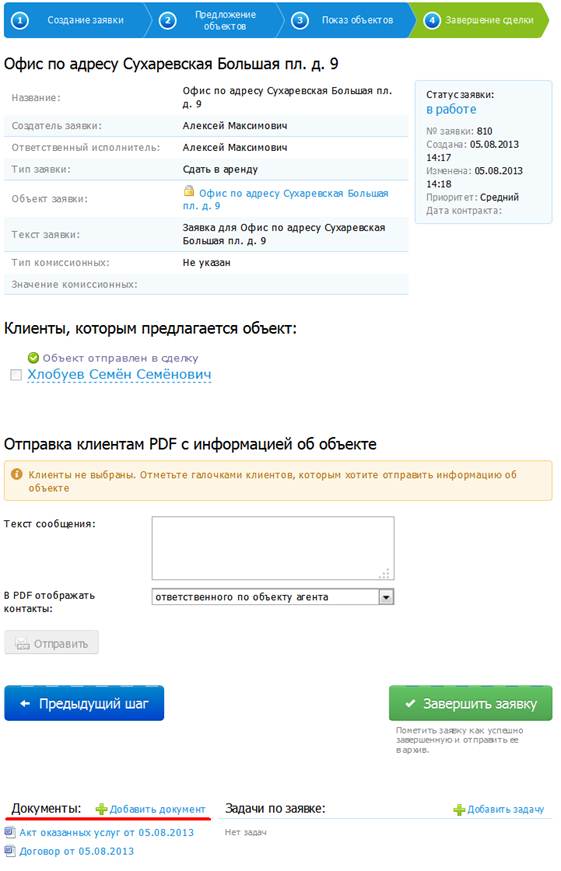Click document icon next to Договор от 05.08.2013

click(x=9, y=850)
